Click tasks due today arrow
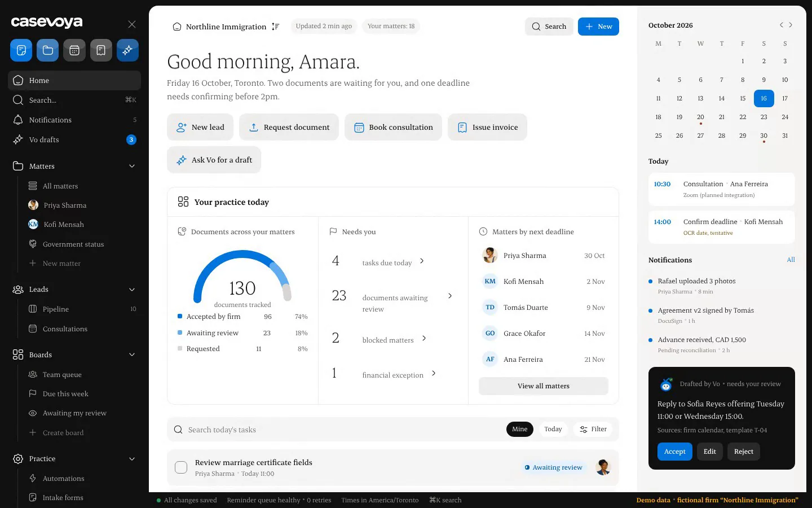 (x=422, y=261)
